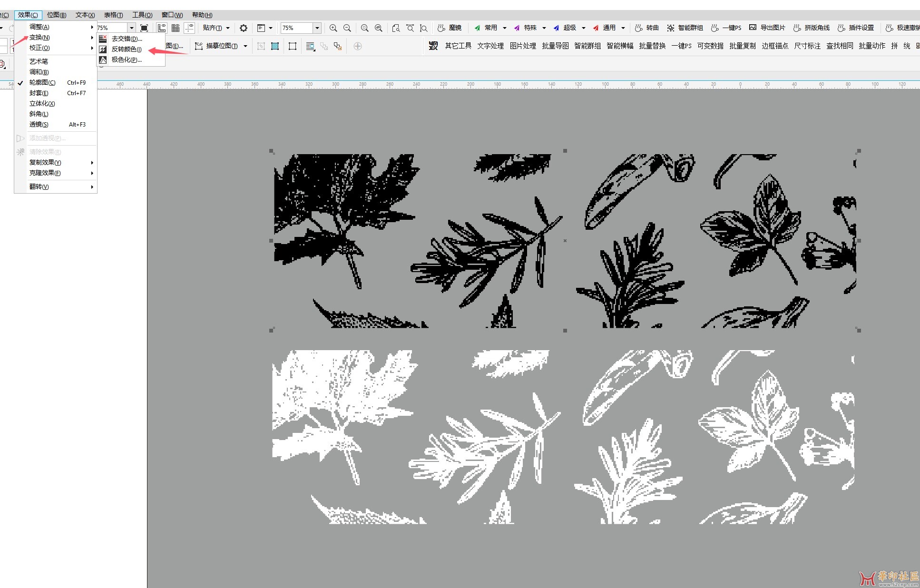920x588 pixels.
Task: Click the trace bitmap icon
Action: pyautogui.click(x=199, y=46)
